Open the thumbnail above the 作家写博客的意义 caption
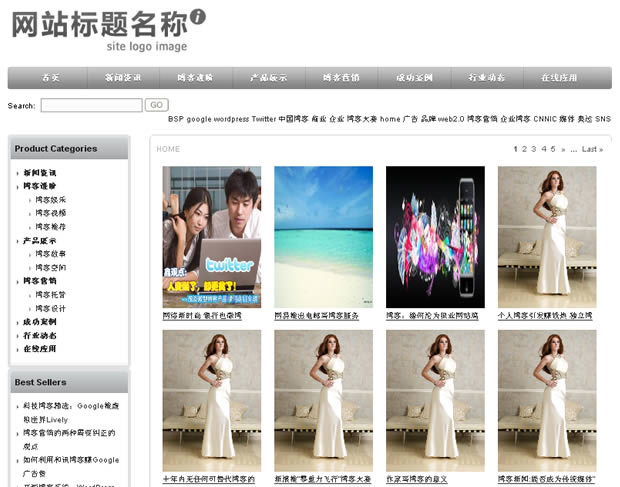Image resolution: width=620 pixels, height=487 pixels. click(435, 401)
